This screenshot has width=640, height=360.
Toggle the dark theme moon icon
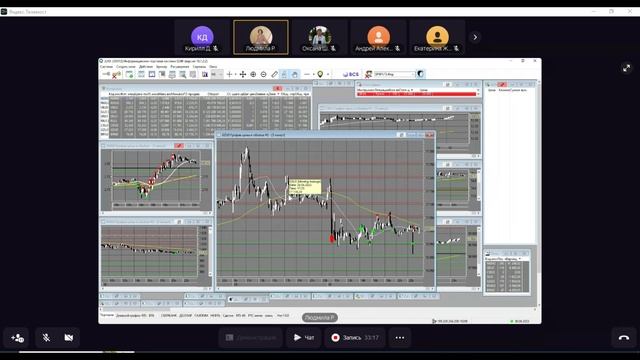(420, 74)
